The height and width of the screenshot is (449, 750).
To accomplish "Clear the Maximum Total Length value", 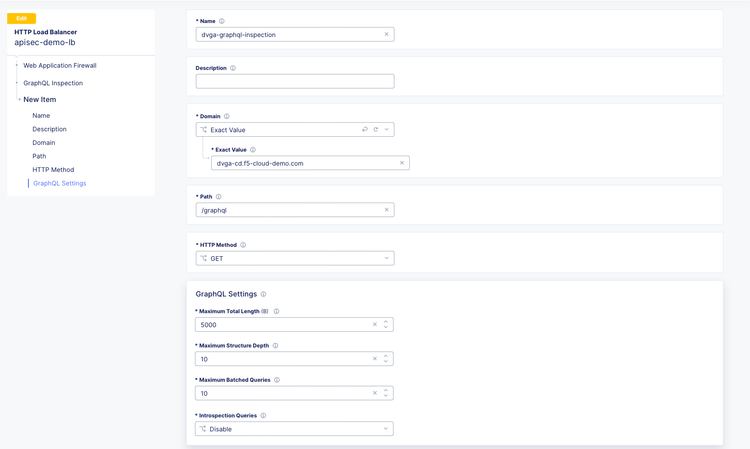I will tap(375, 325).
